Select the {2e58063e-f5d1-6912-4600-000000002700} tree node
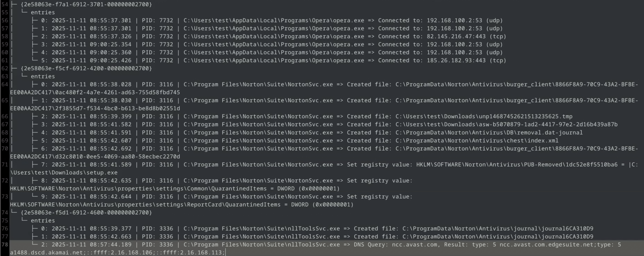The image size is (644, 256). 86,213
